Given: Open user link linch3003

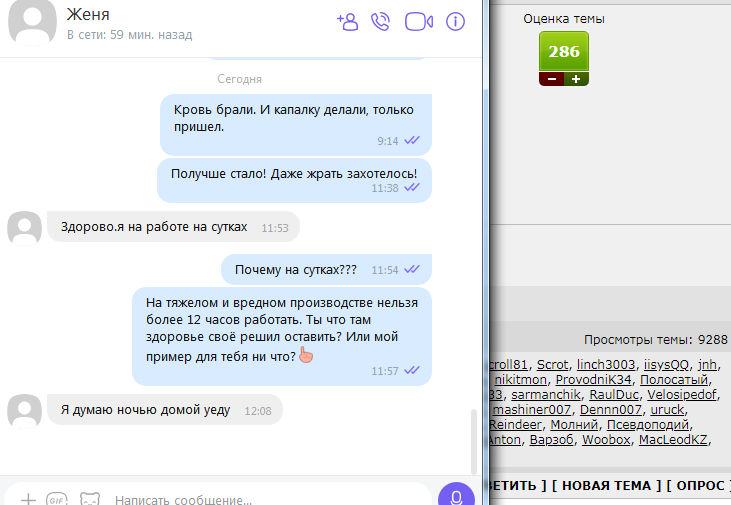Looking at the screenshot, I should tap(606, 365).
